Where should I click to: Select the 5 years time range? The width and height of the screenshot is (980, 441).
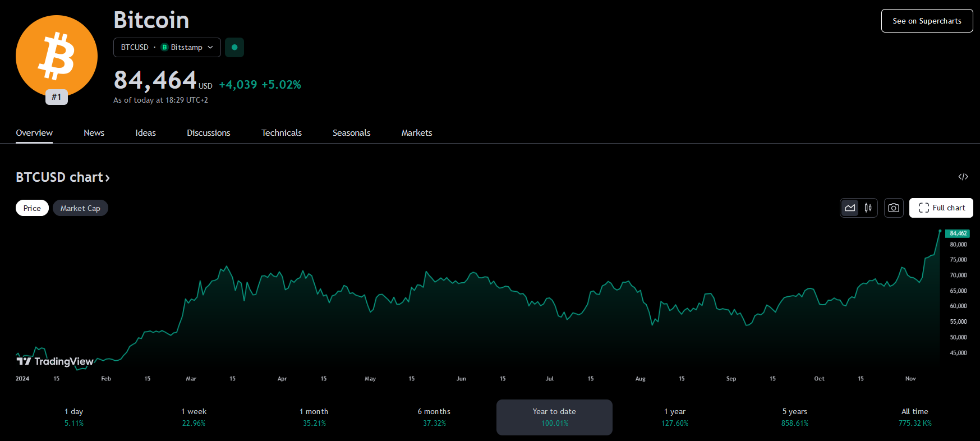pyautogui.click(x=794, y=417)
